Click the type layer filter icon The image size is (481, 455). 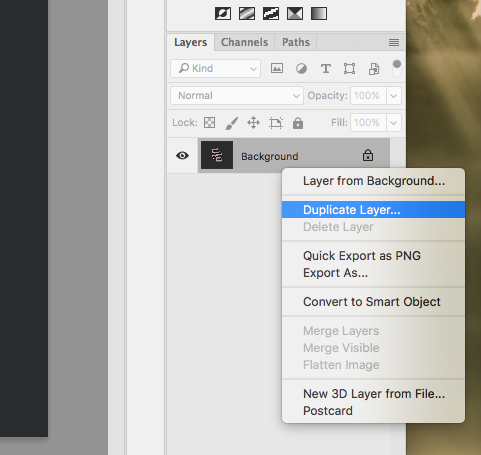coord(326,69)
